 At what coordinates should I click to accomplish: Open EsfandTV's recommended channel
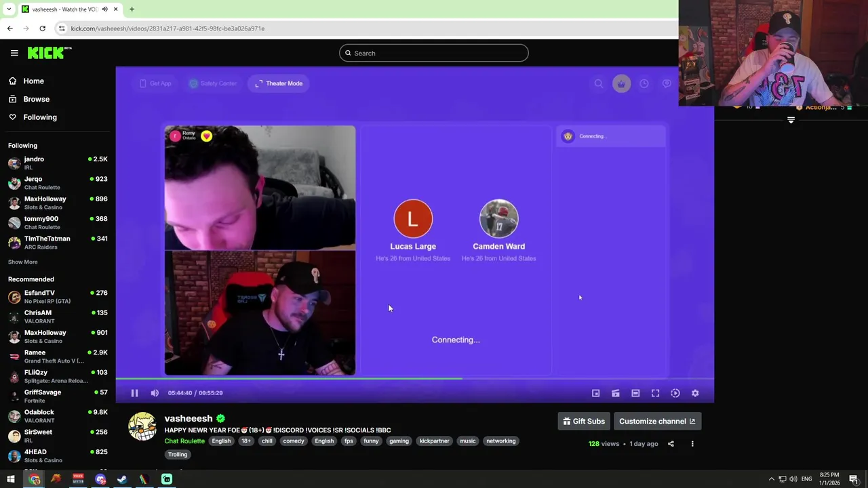(58, 297)
